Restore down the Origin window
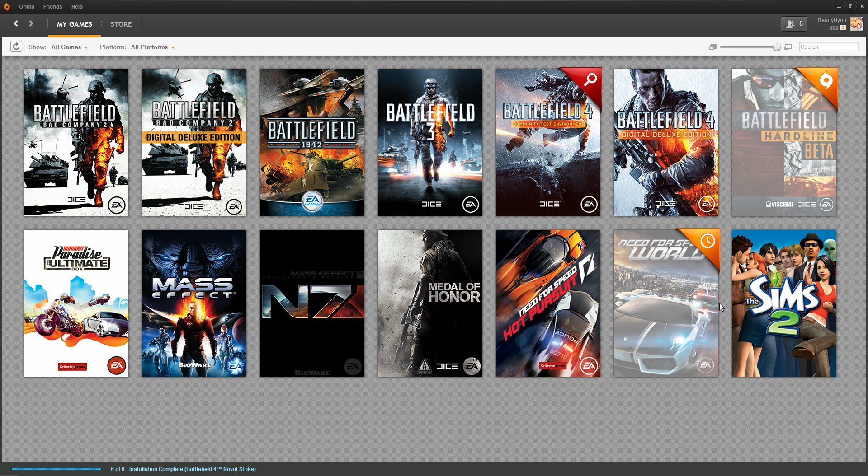 [x=850, y=6]
